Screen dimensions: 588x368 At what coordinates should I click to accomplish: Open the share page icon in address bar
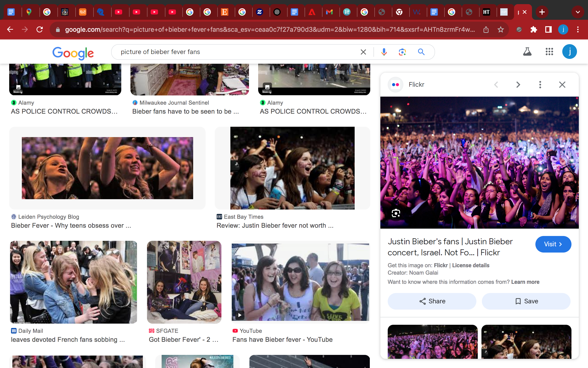tap(486, 29)
